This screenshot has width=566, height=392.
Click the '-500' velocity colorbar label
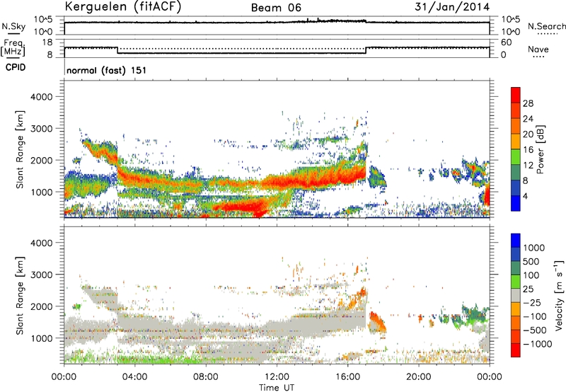click(535, 330)
